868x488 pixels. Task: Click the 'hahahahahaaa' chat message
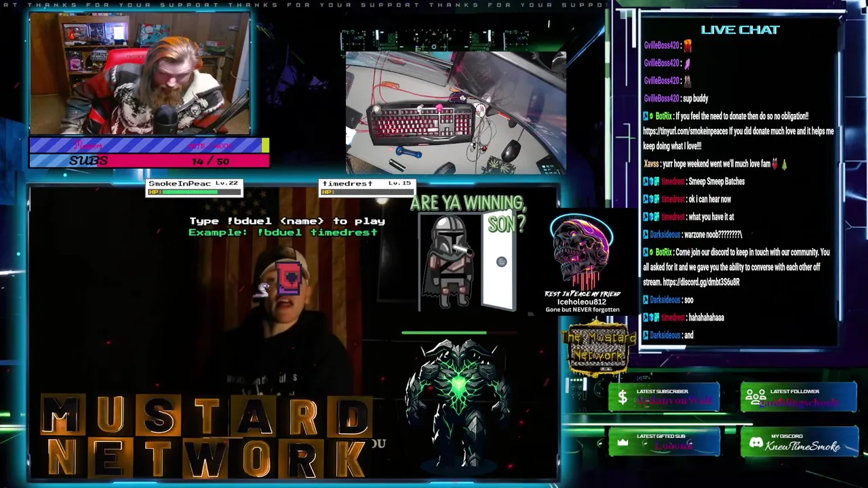705,317
